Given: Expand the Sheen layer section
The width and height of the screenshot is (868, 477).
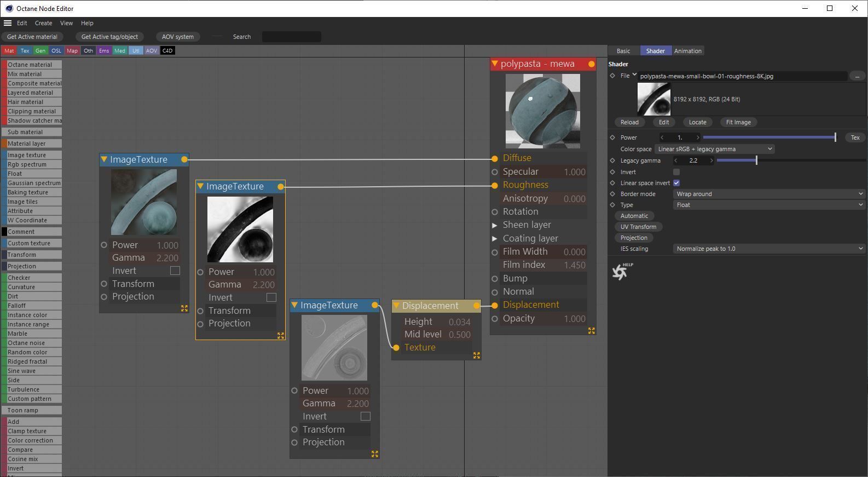Looking at the screenshot, I should [495, 225].
